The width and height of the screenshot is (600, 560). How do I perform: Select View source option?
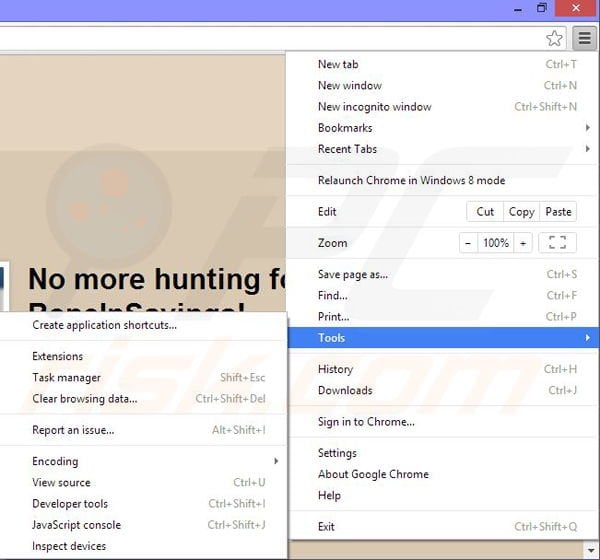click(143, 483)
